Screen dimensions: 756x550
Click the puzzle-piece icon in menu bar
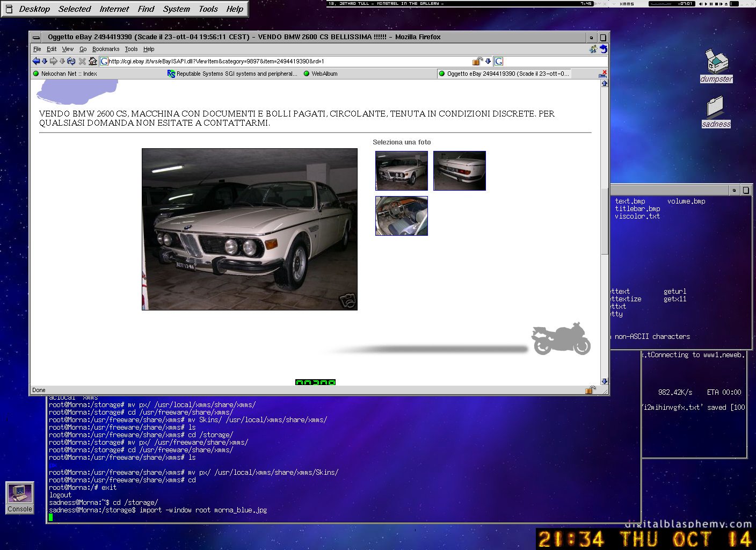[593, 49]
